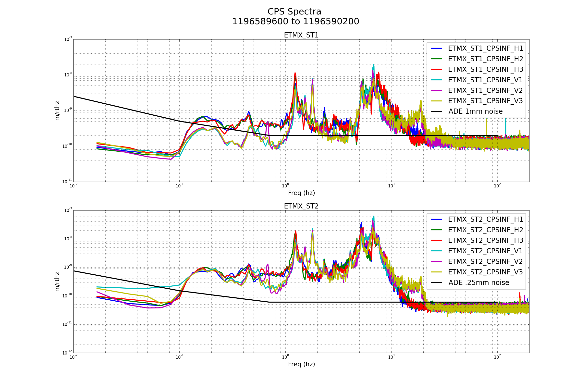Viewport: 588px width, 392px height.
Task: Select the ETMX_ST1_CPSINF_H3 legend label
Action: [x=485, y=69]
